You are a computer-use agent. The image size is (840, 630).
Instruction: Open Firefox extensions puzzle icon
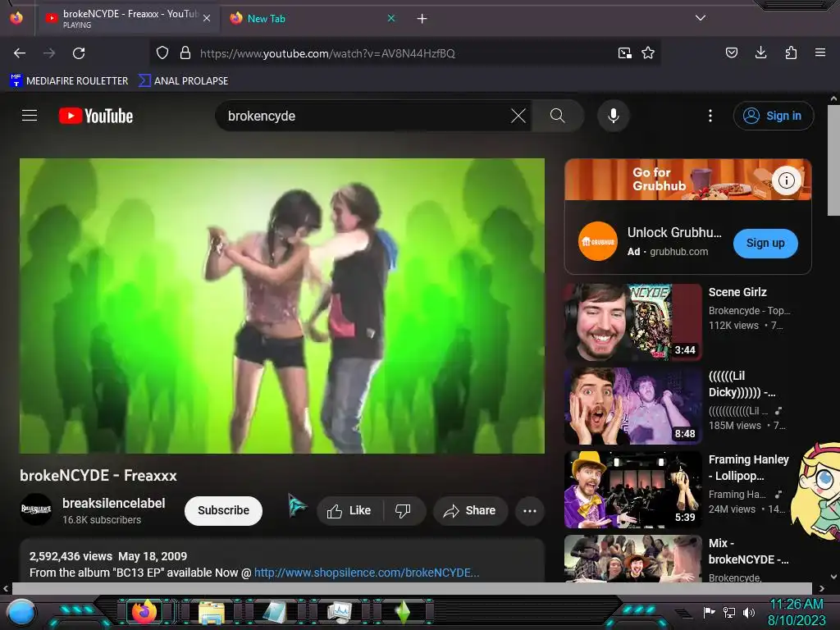tap(791, 52)
